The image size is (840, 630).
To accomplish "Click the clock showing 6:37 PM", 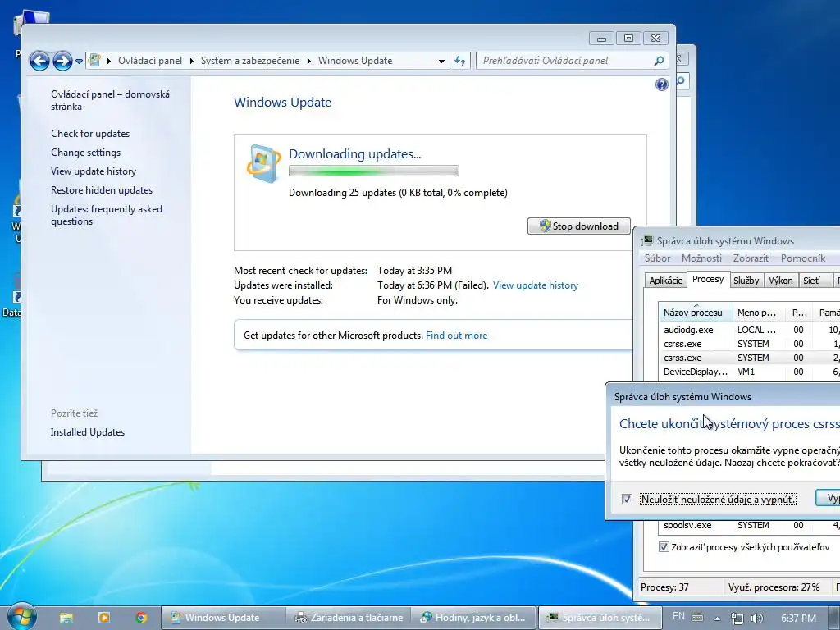I will click(799, 619).
